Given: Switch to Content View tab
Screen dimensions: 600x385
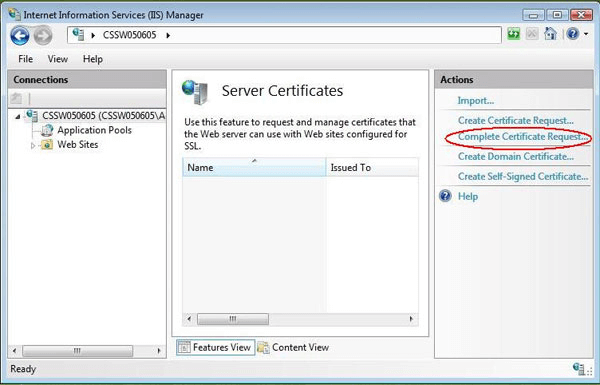Looking at the screenshot, I should coord(293,347).
